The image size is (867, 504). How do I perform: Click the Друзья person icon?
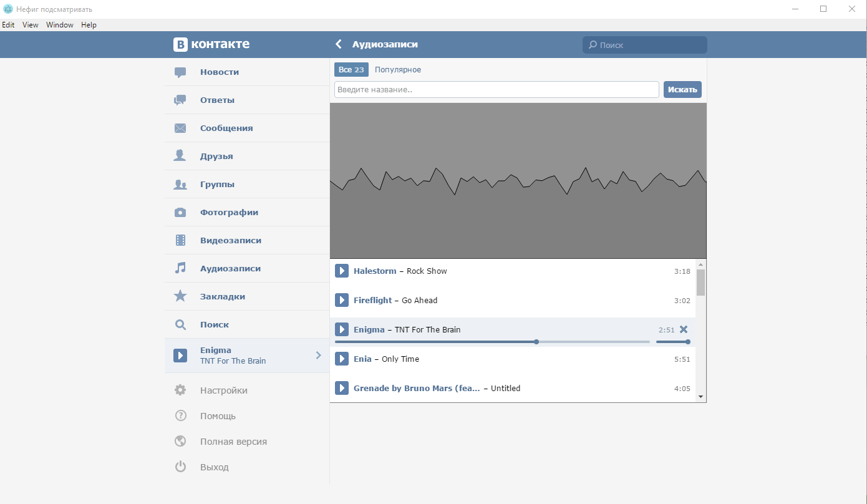(180, 156)
